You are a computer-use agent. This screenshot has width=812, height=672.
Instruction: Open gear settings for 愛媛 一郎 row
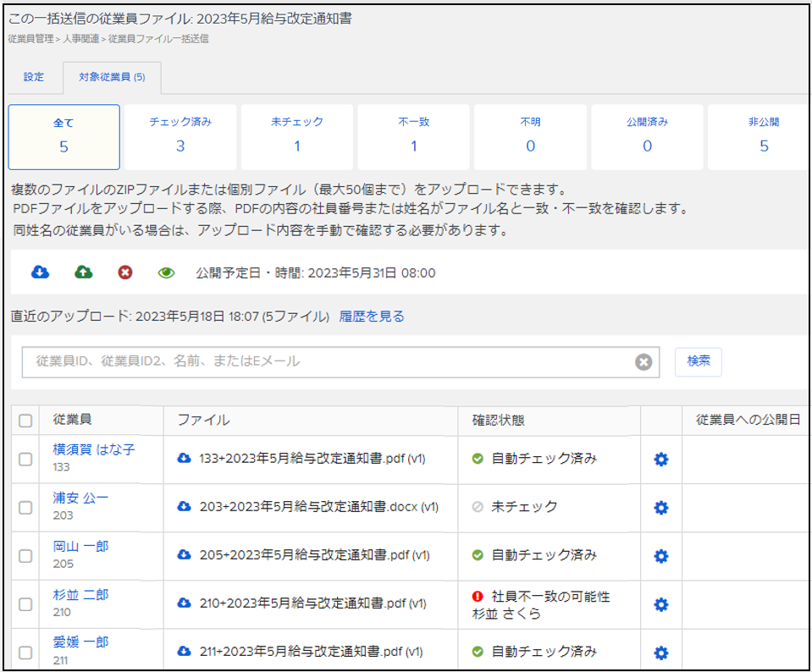[661, 653]
